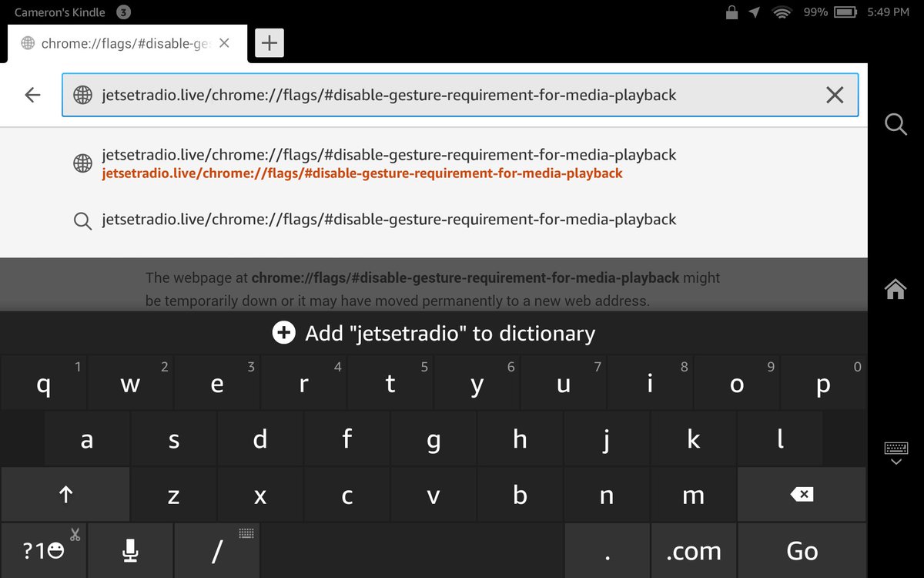Close the chrome://flags browser tab

224,43
